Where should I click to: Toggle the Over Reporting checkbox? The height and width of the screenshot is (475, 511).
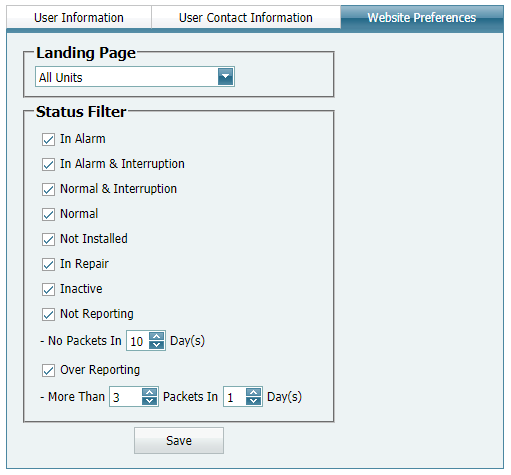tap(48, 370)
